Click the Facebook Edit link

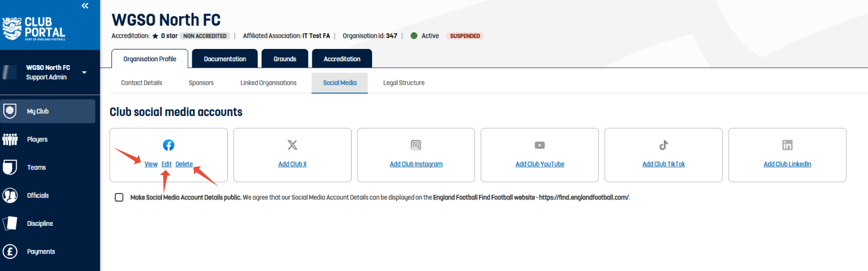pos(166,164)
